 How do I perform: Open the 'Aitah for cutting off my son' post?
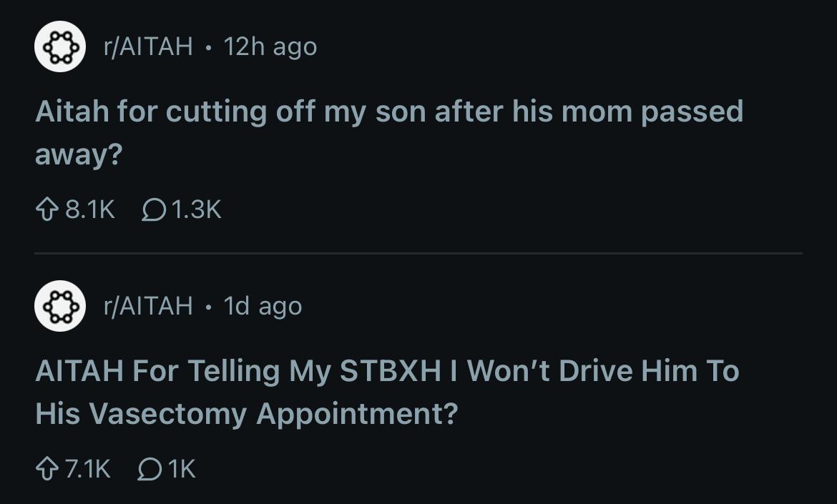click(x=389, y=112)
